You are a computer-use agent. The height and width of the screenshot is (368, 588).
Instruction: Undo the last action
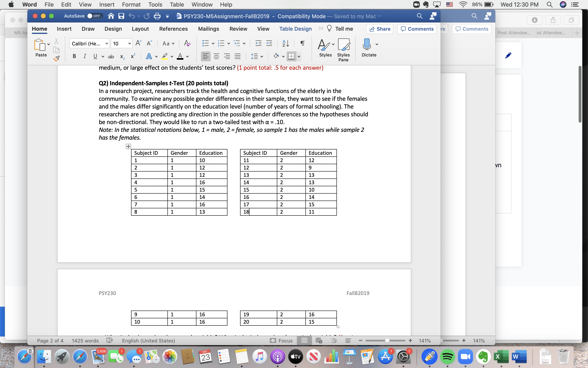pyautogui.click(x=131, y=16)
